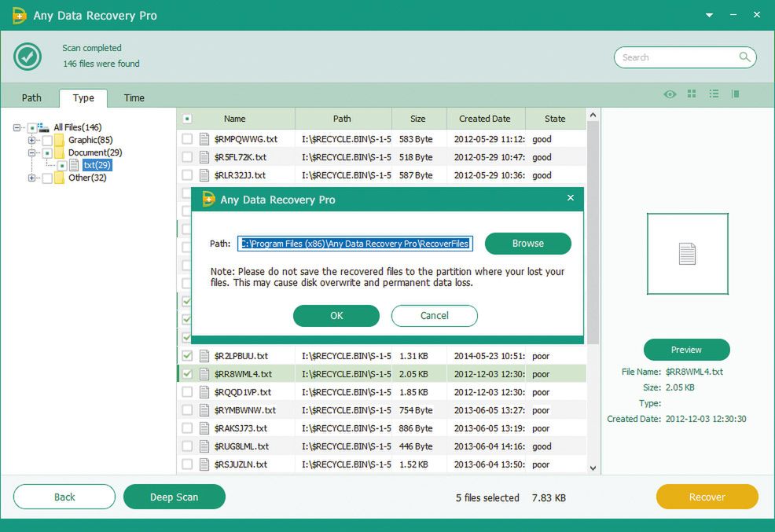
Task: Click the eye preview icon in toolbar
Action: click(670, 94)
